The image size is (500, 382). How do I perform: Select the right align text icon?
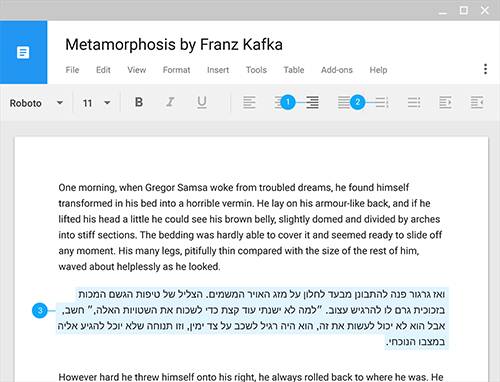(312, 102)
